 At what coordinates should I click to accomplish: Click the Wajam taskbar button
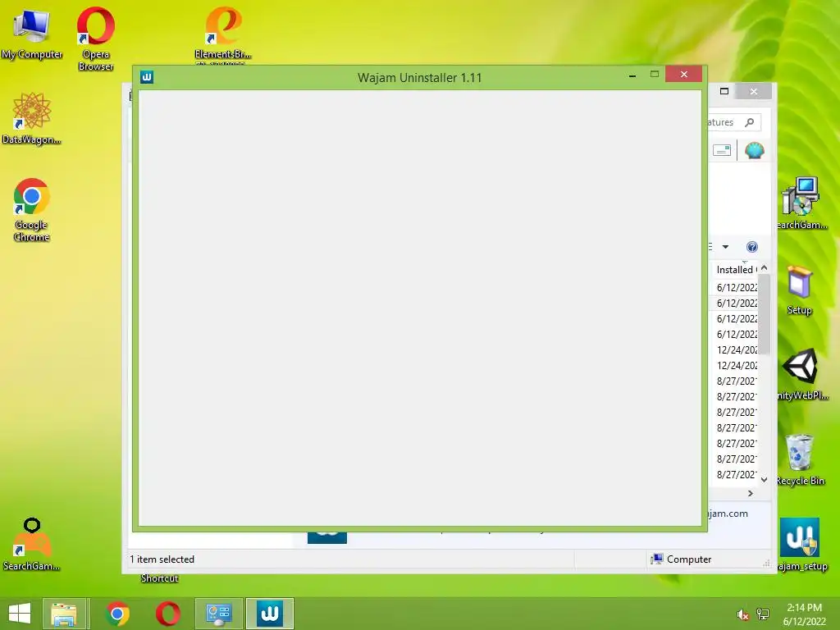270,614
